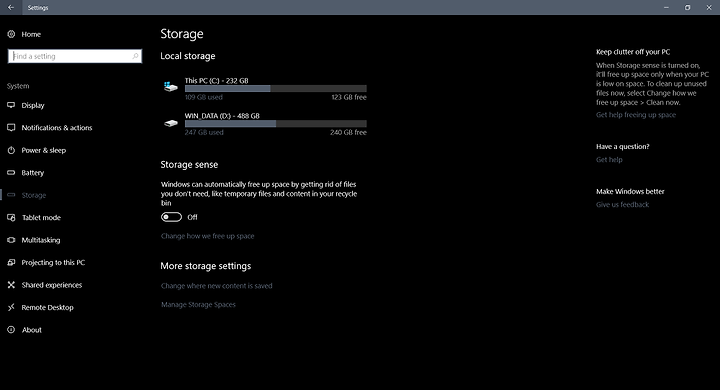
Task: Click the WIN_DATA (D:) usage bar
Action: point(276,124)
